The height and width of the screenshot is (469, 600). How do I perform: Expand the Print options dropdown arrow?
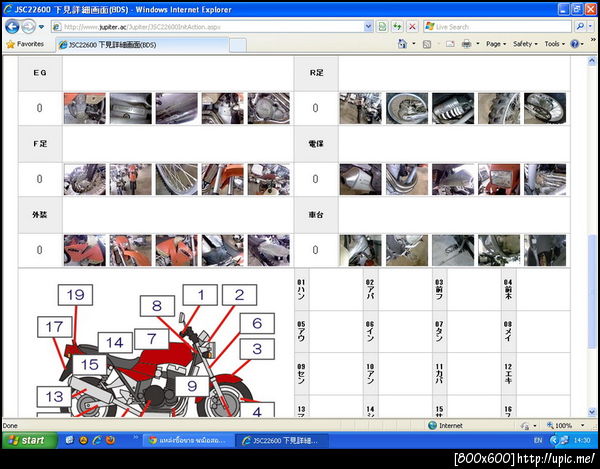(478, 44)
